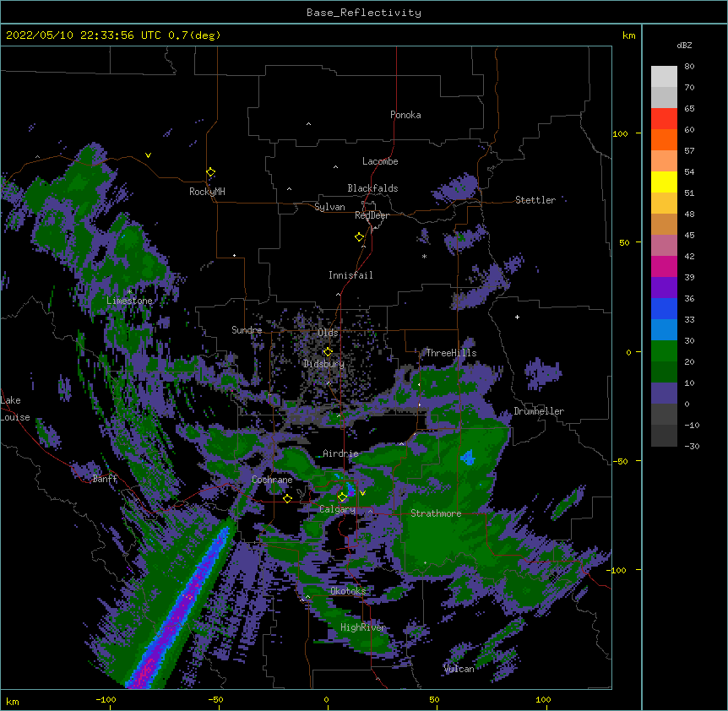Click the Strathmore label
728x711 pixels.
pyautogui.click(x=436, y=513)
